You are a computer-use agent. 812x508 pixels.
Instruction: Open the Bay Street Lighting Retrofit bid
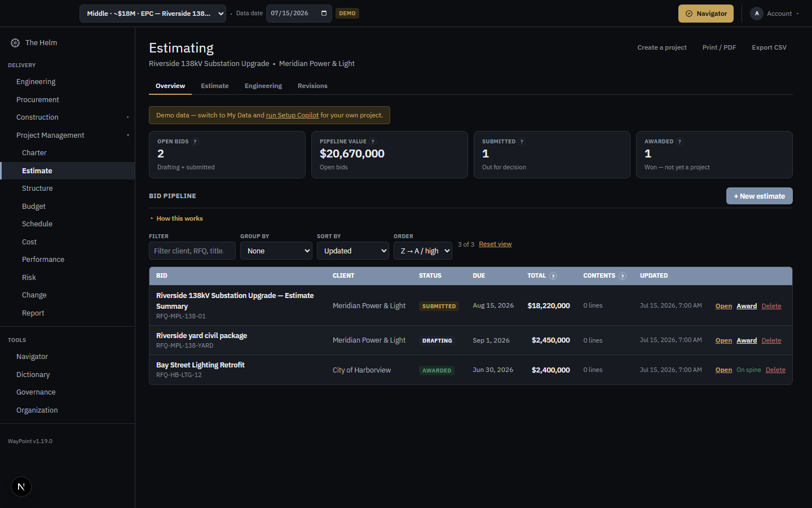(723, 370)
